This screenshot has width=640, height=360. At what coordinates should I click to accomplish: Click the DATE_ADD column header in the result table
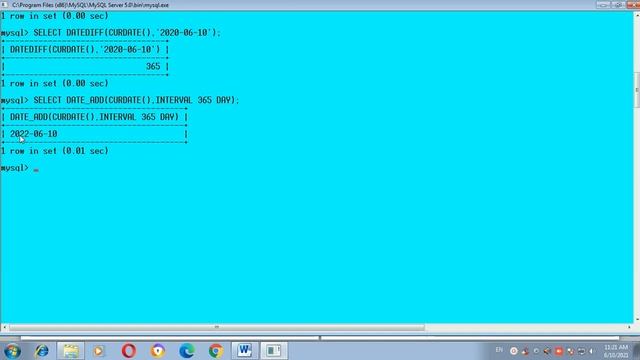pyautogui.click(x=94, y=117)
